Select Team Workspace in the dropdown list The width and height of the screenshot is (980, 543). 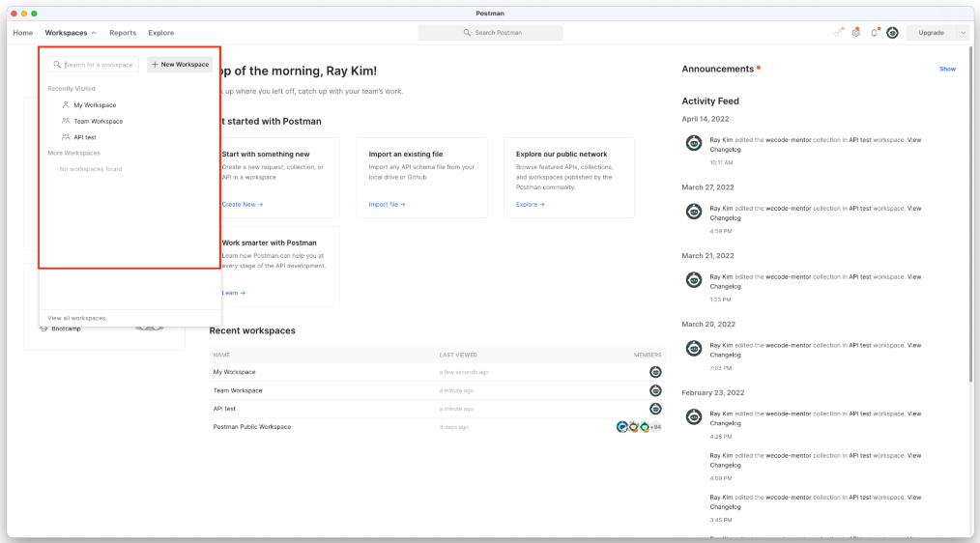point(99,121)
